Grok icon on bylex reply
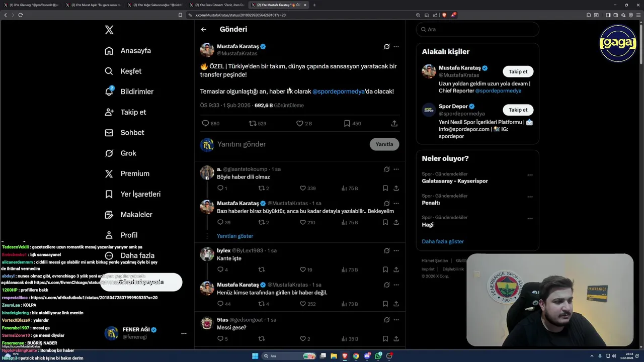644x362 pixels. coord(386,251)
